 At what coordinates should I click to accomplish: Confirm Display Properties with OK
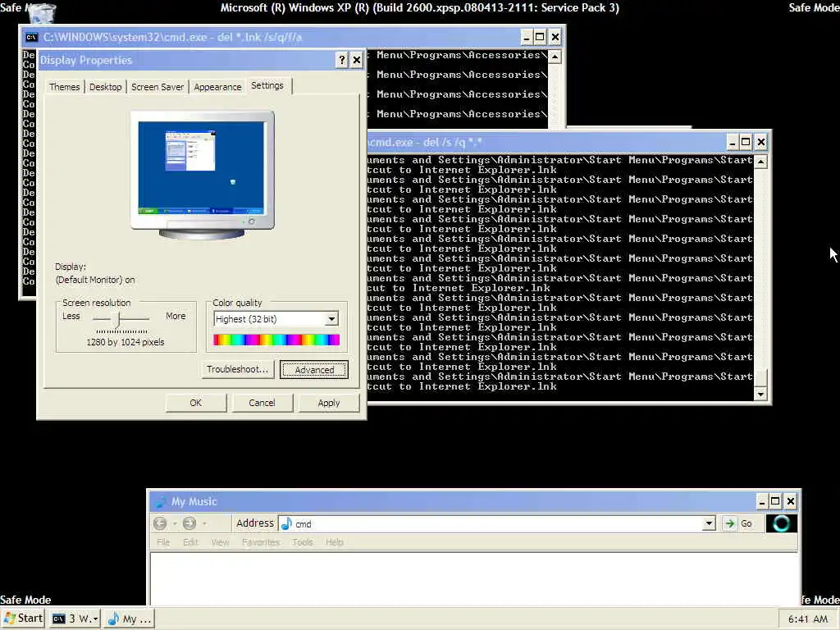point(195,403)
